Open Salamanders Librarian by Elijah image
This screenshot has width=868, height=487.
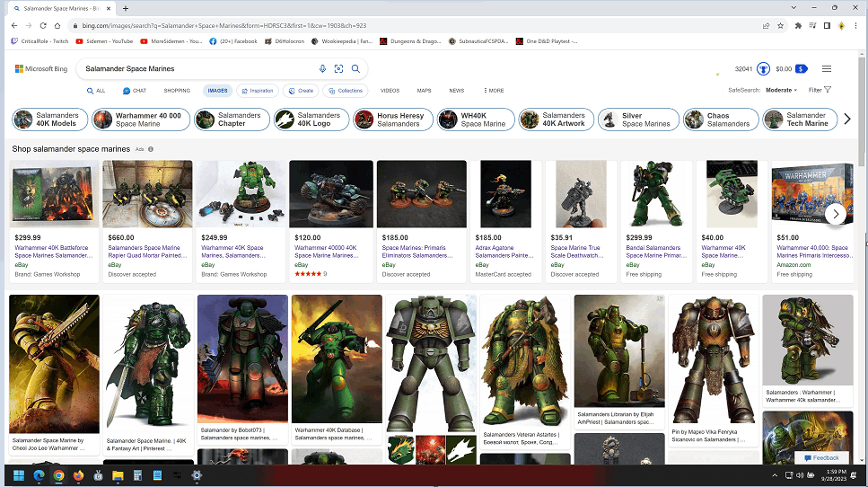618,362
